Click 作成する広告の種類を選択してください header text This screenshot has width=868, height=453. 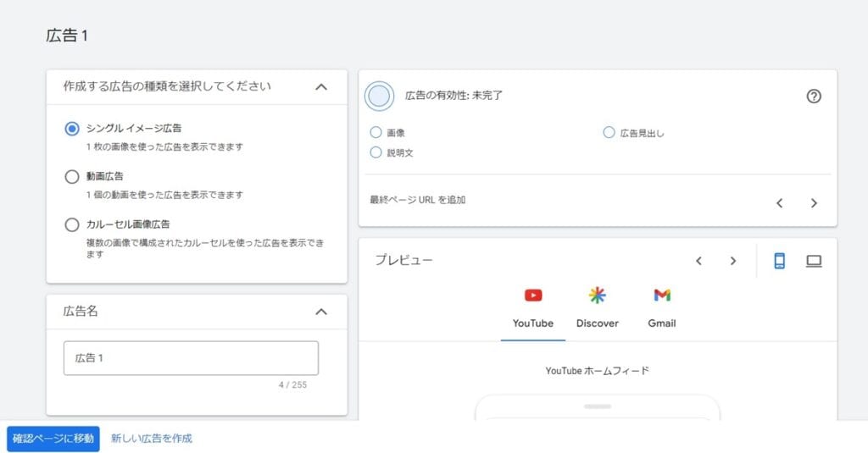click(167, 86)
